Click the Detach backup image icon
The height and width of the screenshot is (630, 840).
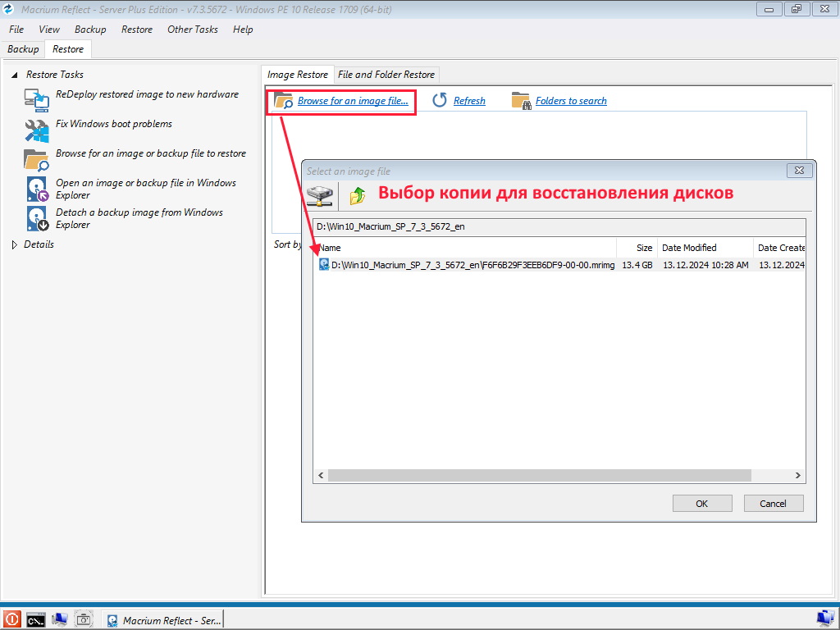point(38,218)
